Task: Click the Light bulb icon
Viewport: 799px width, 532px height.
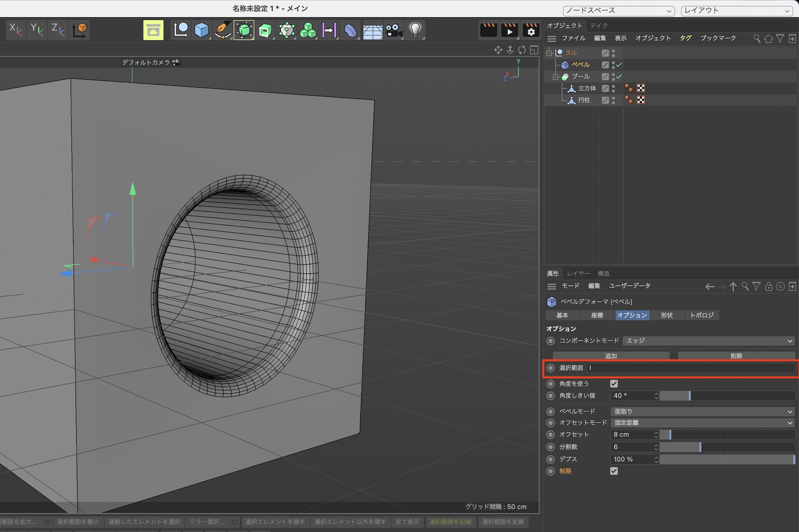Action: point(415,30)
